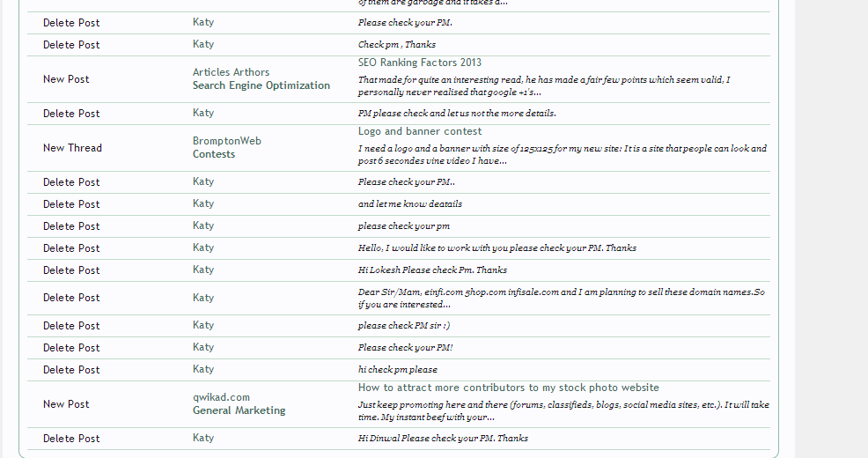Click the 'Check pm , Thanks' post excerpt
The image size is (868, 458).
pos(397,44)
